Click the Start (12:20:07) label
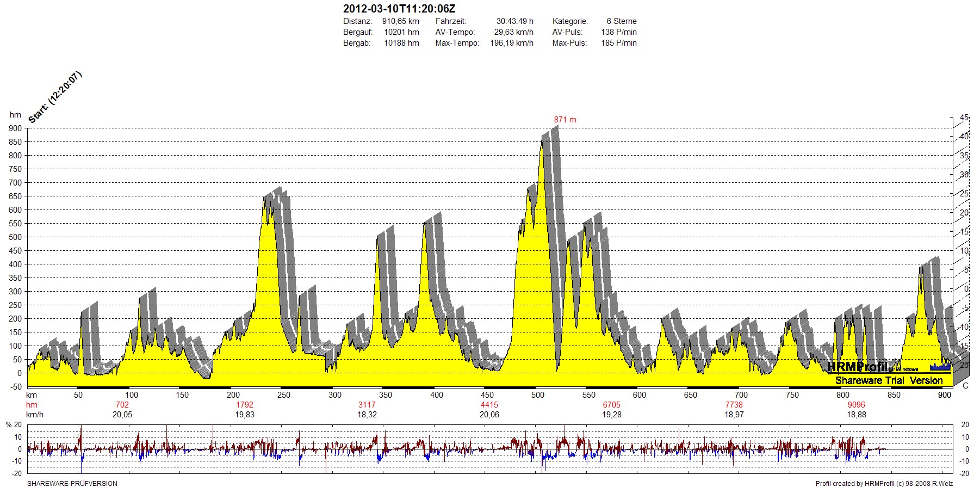980x487 pixels. [x=55, y=97]
